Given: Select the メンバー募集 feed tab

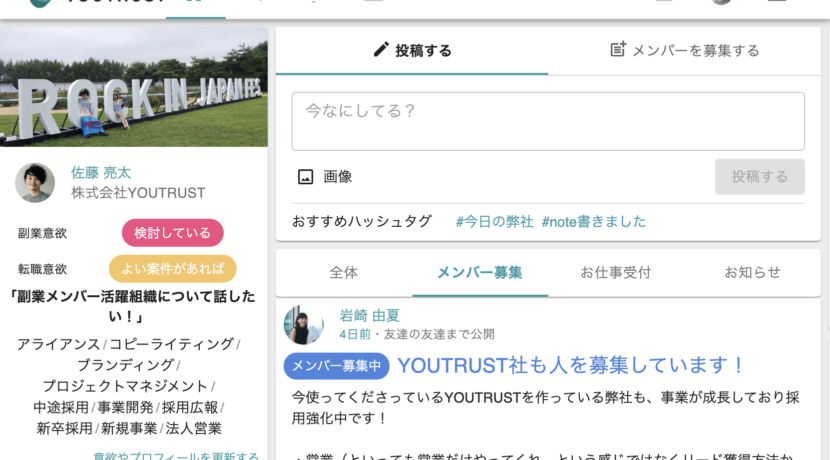Looking at the screenshot, I should 480,273.
